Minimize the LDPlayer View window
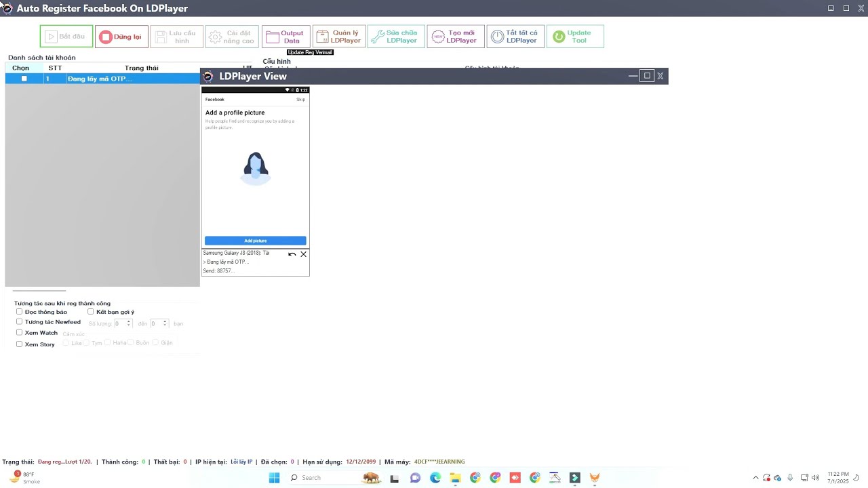Viewport: 868px width, 488px height. click(633, 76)
